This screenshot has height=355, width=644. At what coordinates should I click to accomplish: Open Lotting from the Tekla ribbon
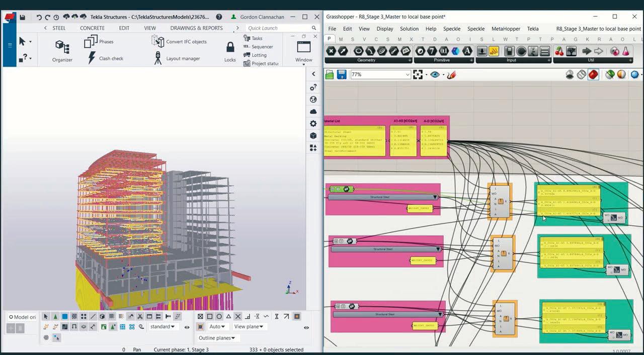point(255,55)
